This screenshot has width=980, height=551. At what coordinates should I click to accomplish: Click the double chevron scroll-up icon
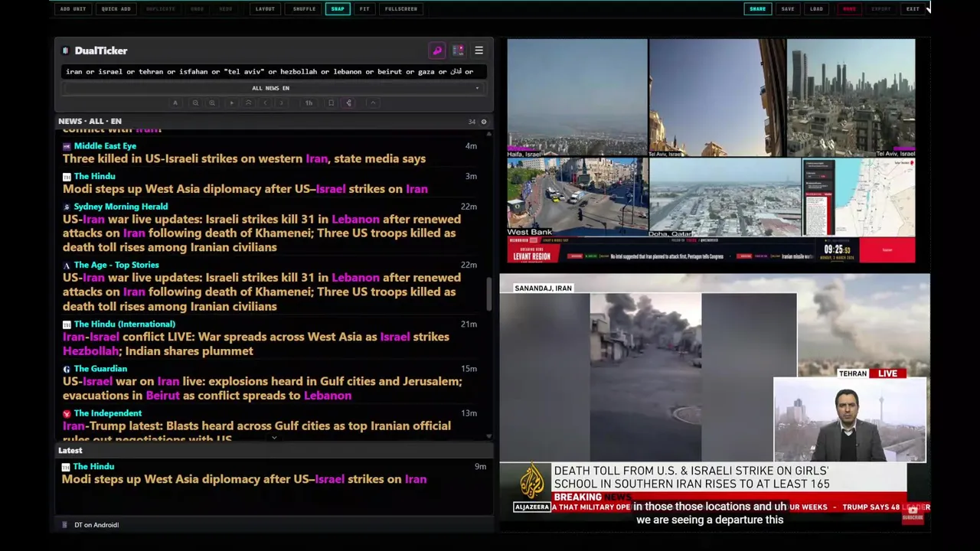coord(248,103)
